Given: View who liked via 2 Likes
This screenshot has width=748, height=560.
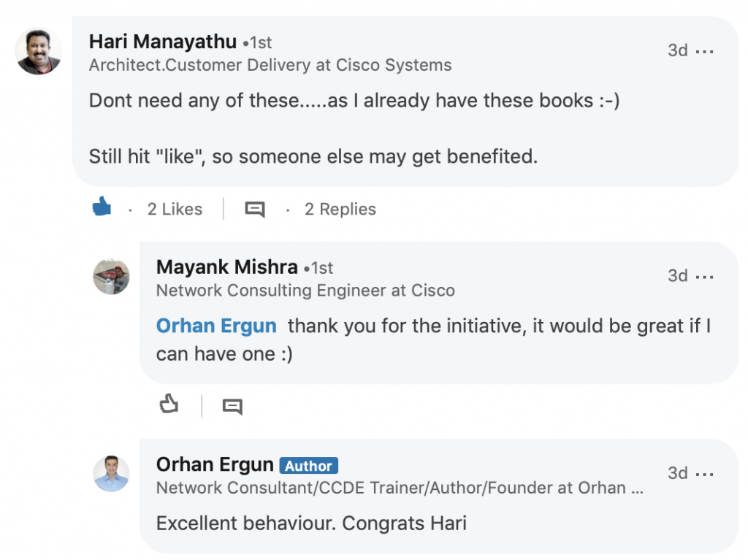Looking at the screenshot, I should pos(175,210).
